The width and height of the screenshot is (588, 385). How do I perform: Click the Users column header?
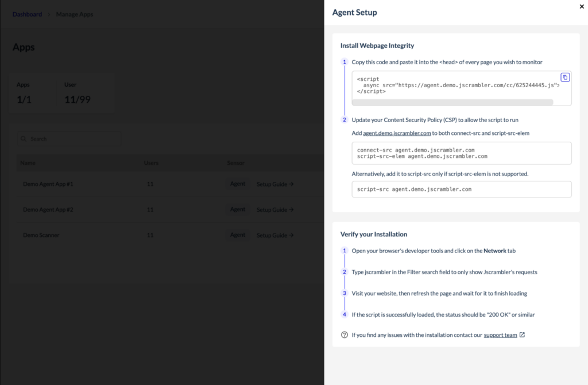pos(151,163)
